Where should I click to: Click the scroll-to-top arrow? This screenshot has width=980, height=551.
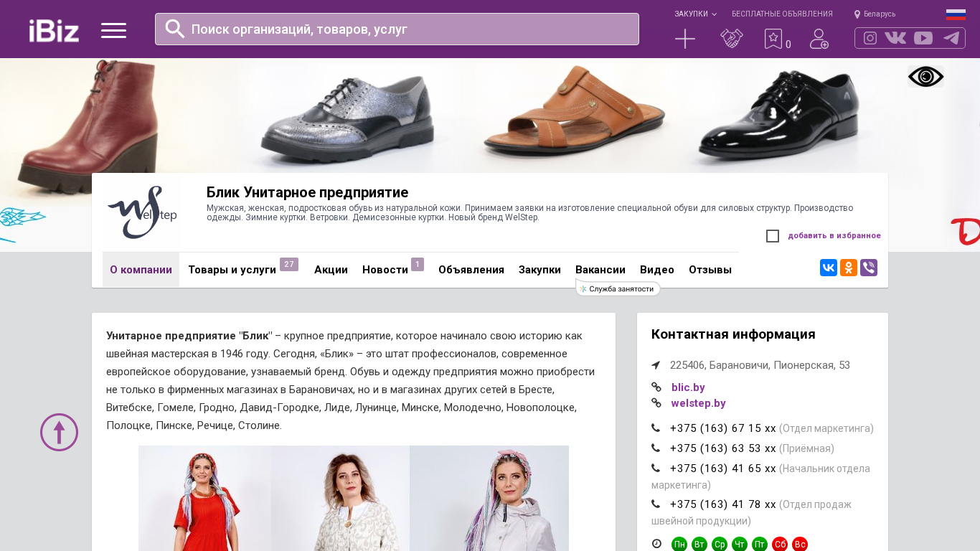click(59, 432)
